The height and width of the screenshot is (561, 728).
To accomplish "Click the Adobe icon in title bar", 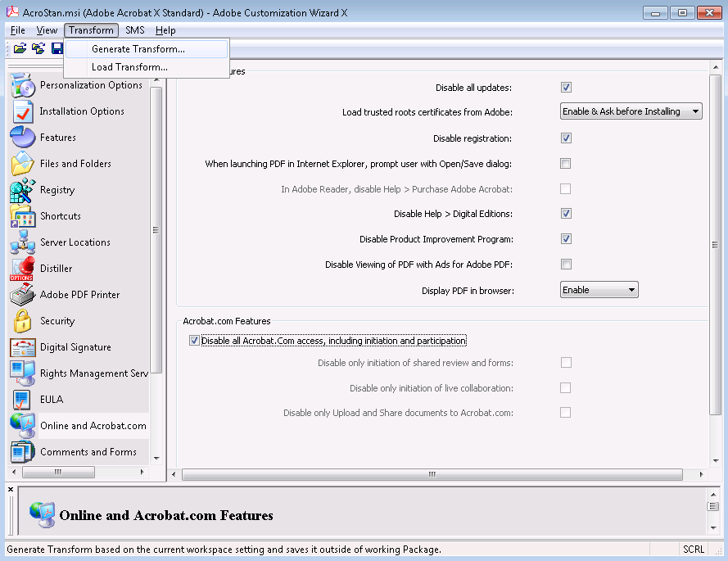I will point(12,12).
